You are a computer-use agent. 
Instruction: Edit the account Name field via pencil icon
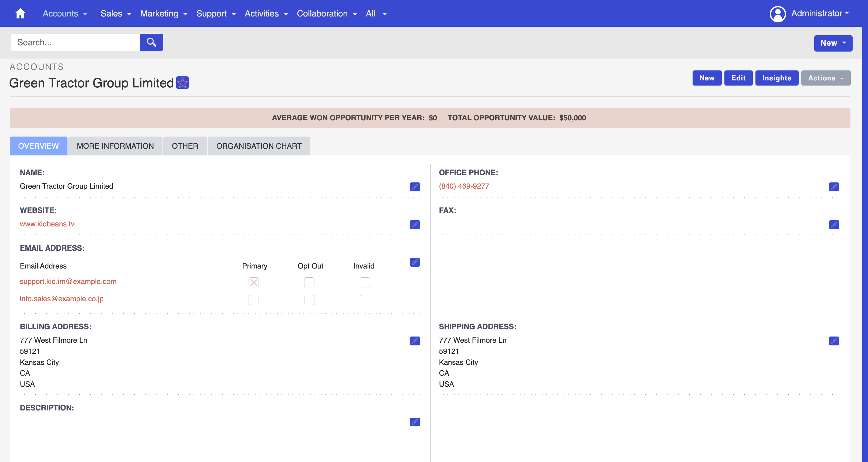pyautogui.click(x=415, y=187)
